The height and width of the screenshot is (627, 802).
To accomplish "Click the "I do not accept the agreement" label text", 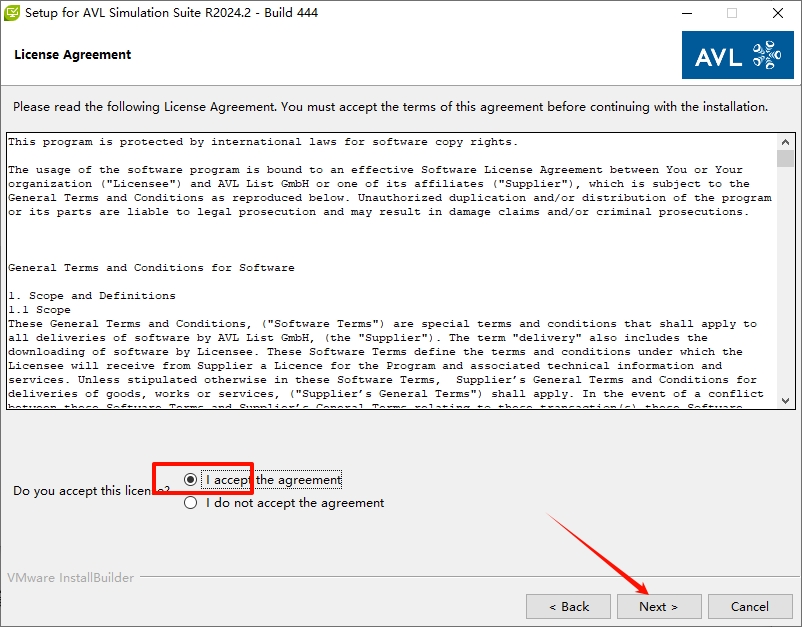I will 295,503.
